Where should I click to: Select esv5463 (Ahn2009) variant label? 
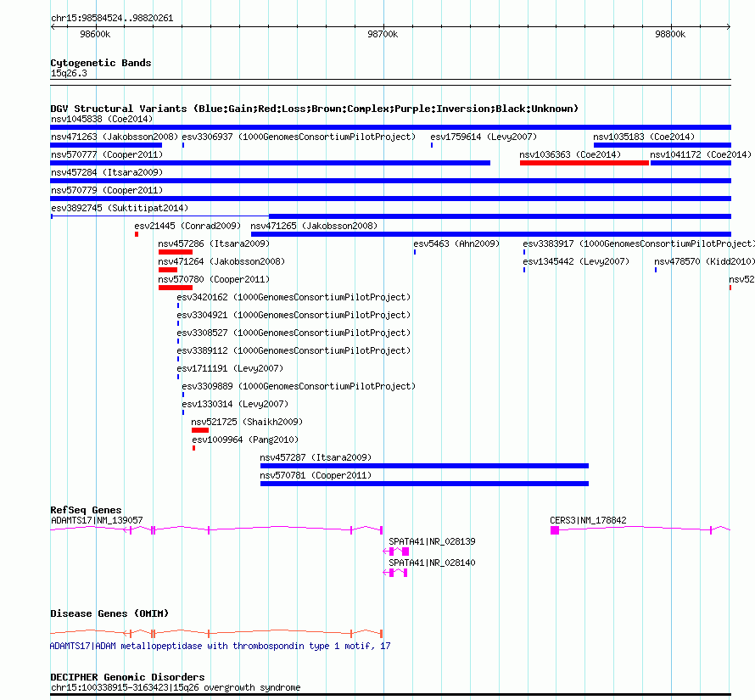(x=456, y=244)
